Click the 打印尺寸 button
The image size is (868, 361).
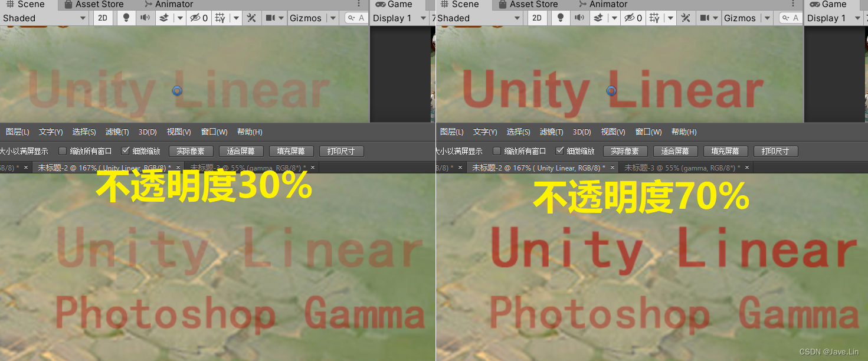[341, 150]
